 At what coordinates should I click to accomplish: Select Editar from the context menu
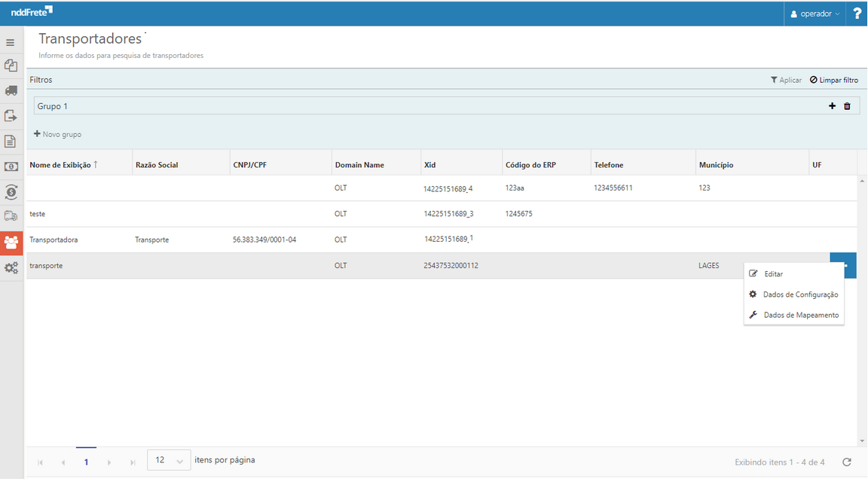773,274
